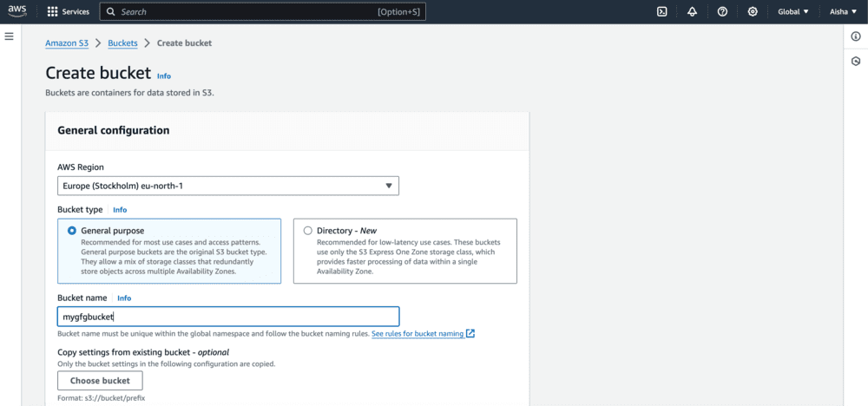Click 'Buckets are containers for data stored in S3' text
This screenshot has height=406, width=868.
[129, 93]
